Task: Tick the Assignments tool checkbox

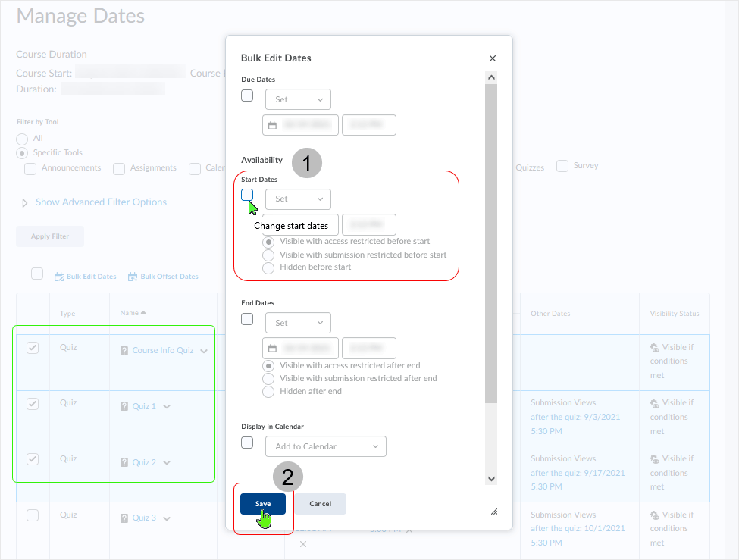Action: [119, 169]
